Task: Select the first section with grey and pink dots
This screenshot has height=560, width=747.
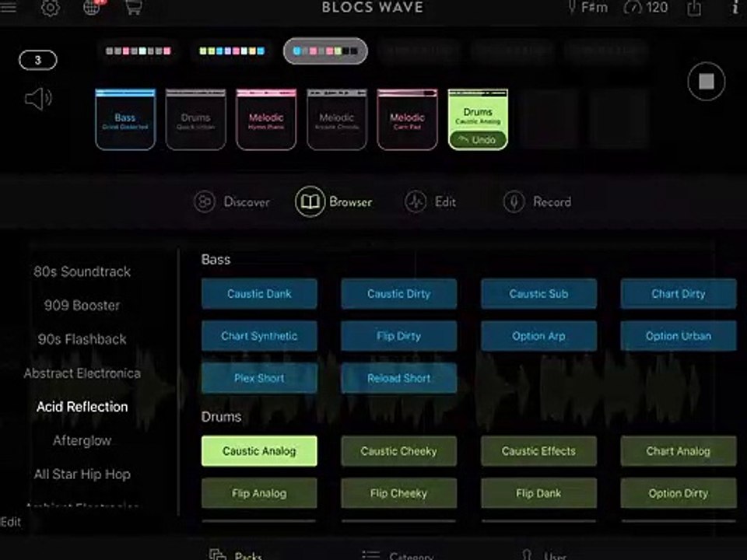Action: [139, 51]
